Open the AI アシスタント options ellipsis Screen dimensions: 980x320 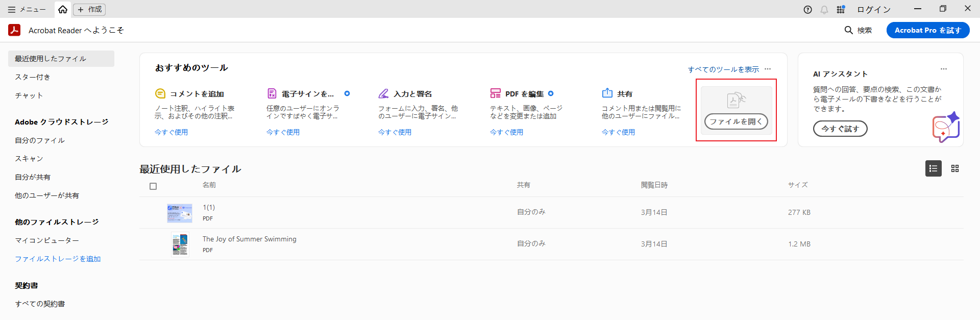pos(944,69)
